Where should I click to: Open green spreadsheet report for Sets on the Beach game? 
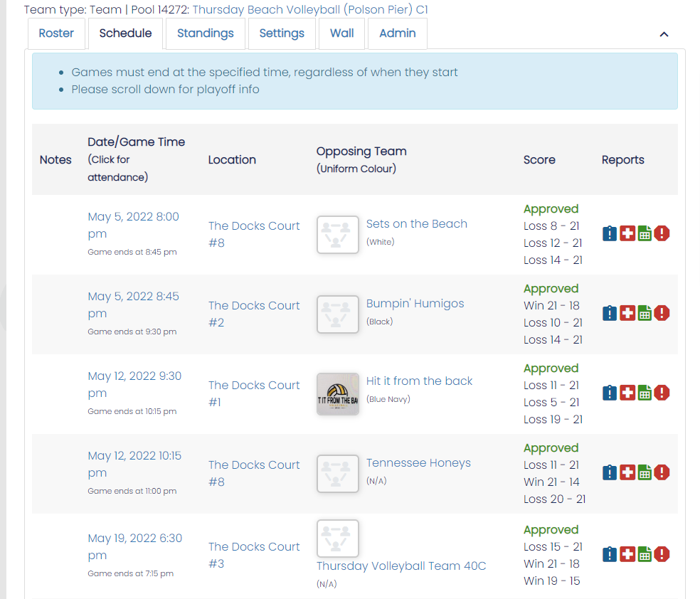point(645,233)
